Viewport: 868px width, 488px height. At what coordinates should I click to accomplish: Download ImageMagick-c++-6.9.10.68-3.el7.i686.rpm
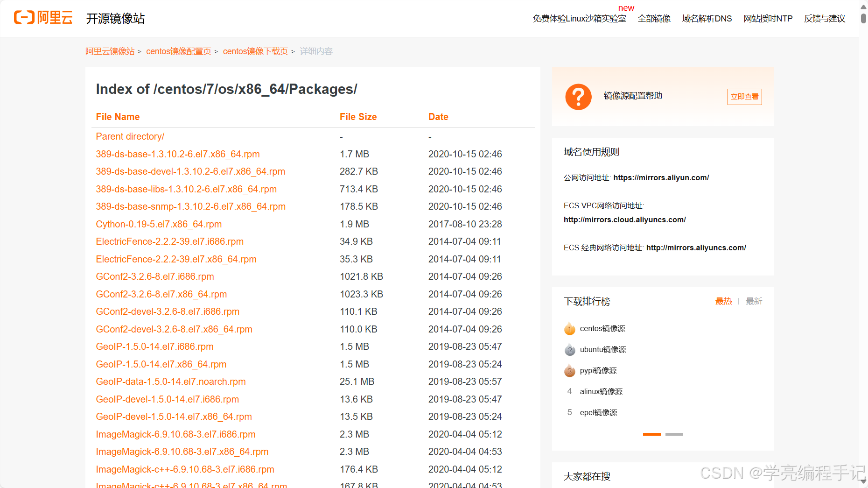[x=185, y=469]
